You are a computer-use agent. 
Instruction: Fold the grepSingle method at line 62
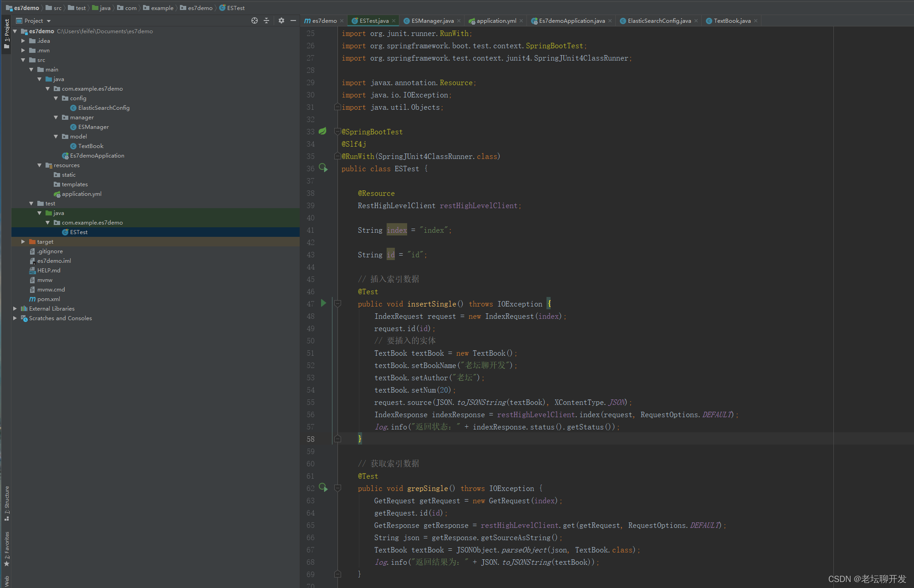coord(337,488)
